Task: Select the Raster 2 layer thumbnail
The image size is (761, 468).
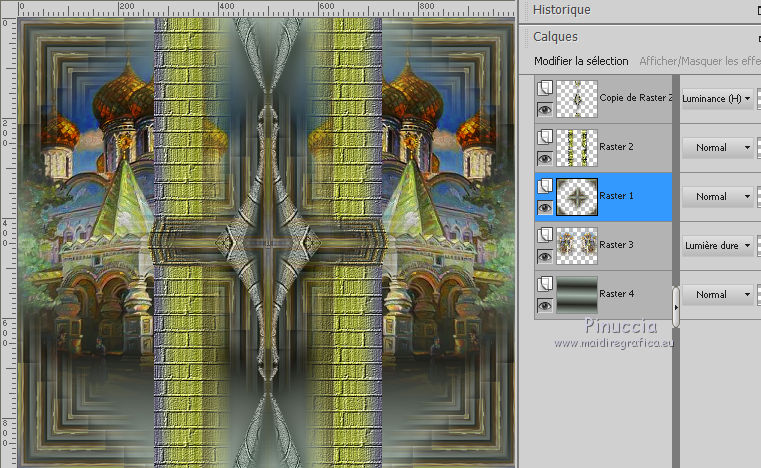Action: pyautogui.click(x=577, y=148)
